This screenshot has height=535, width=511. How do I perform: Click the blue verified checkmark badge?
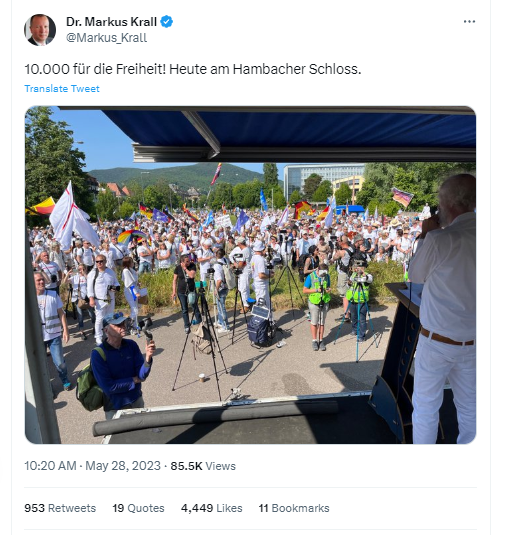[x=166, y=22]
